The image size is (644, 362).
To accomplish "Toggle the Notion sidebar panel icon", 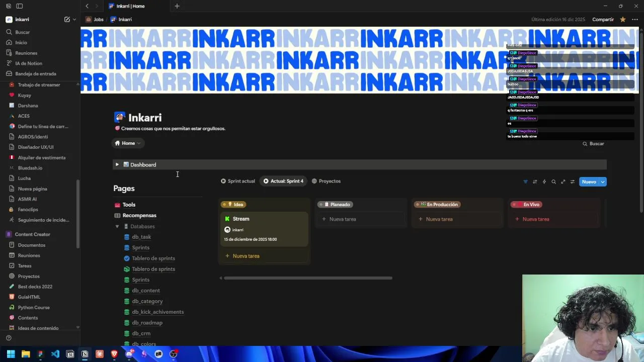I will click(x=20, y=6).
